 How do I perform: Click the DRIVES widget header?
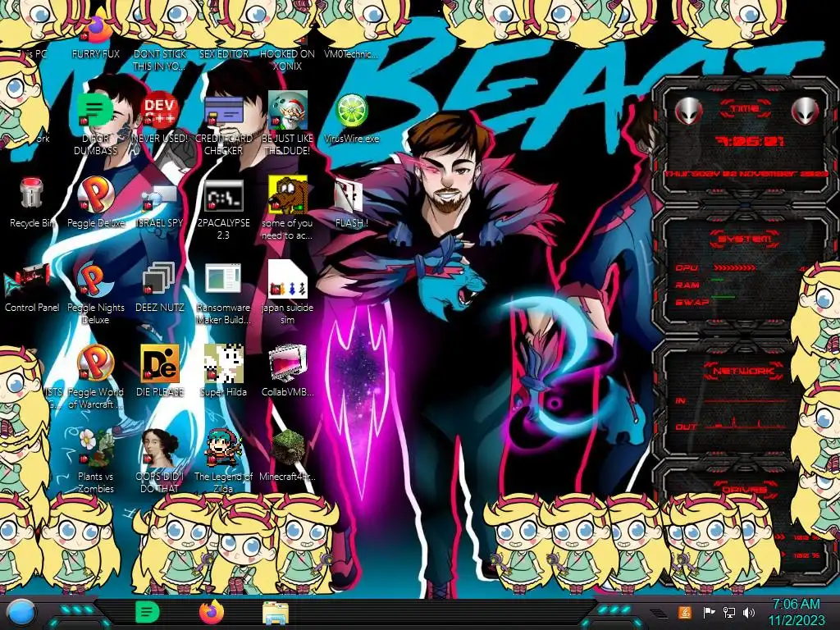[x=744, y=490]
